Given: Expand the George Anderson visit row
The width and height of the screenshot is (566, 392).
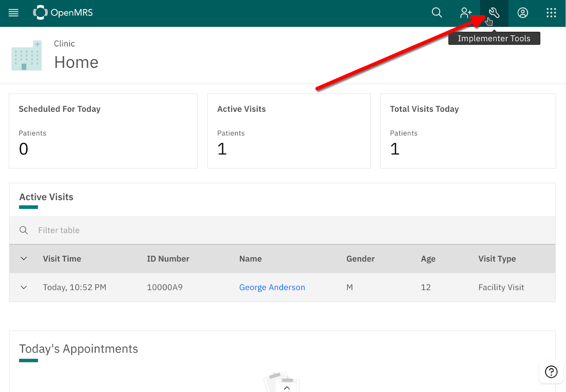Looking at the screenshot, I should tap(24, 287).
